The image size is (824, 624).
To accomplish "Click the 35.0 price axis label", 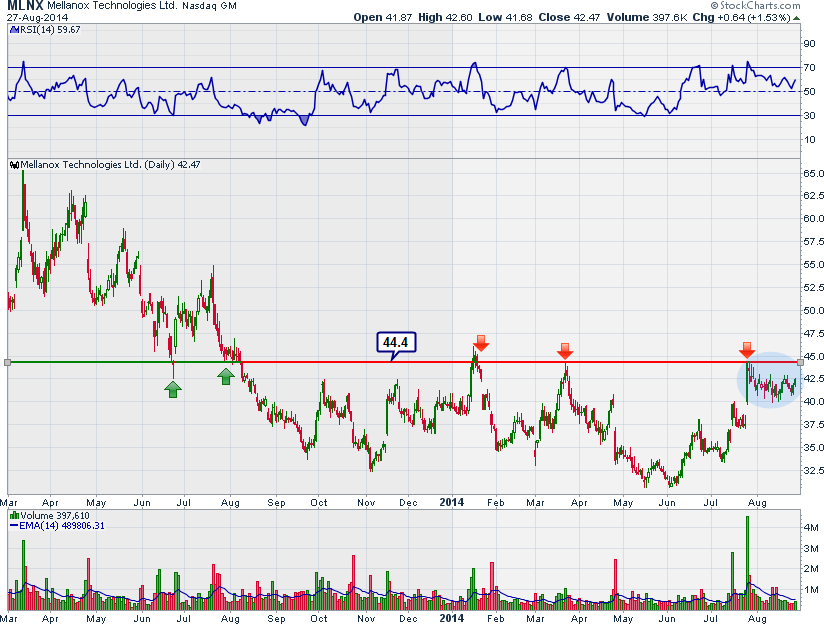I will (813, 448).
